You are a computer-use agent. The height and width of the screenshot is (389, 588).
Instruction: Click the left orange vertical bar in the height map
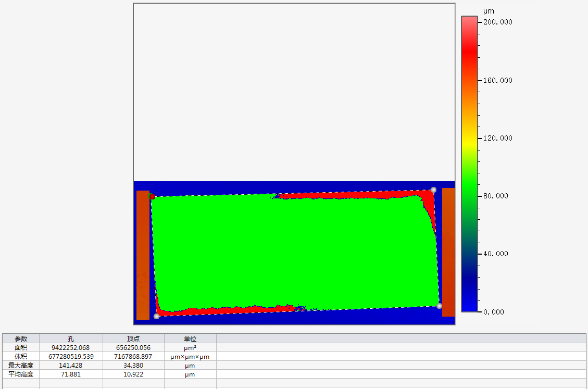click(x=143, y=255)
